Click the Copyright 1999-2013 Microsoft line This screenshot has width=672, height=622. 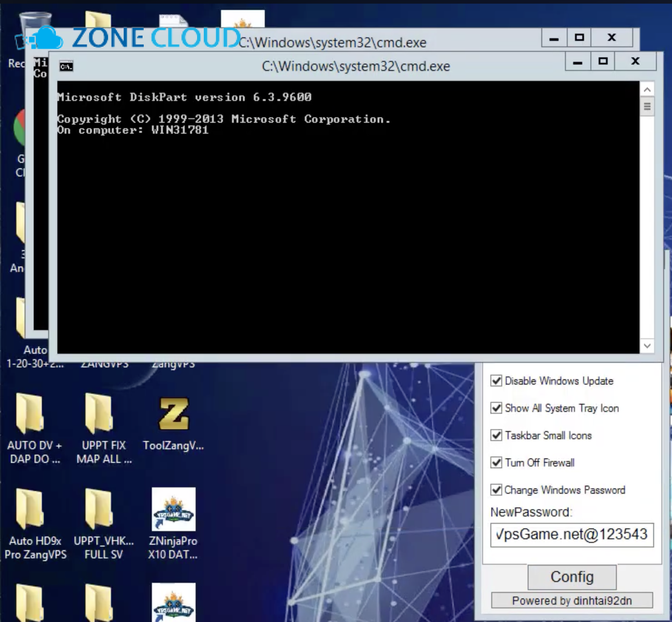(224, 119)
